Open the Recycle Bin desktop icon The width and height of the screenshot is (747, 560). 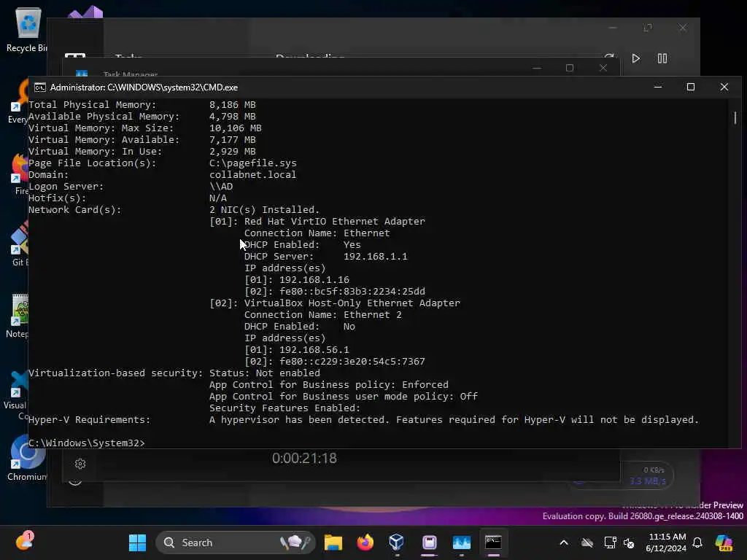(x=28, y=29)
